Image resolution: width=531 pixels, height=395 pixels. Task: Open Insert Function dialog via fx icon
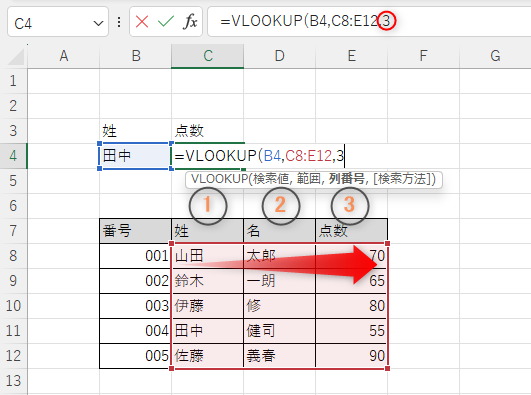click(190, 22)
